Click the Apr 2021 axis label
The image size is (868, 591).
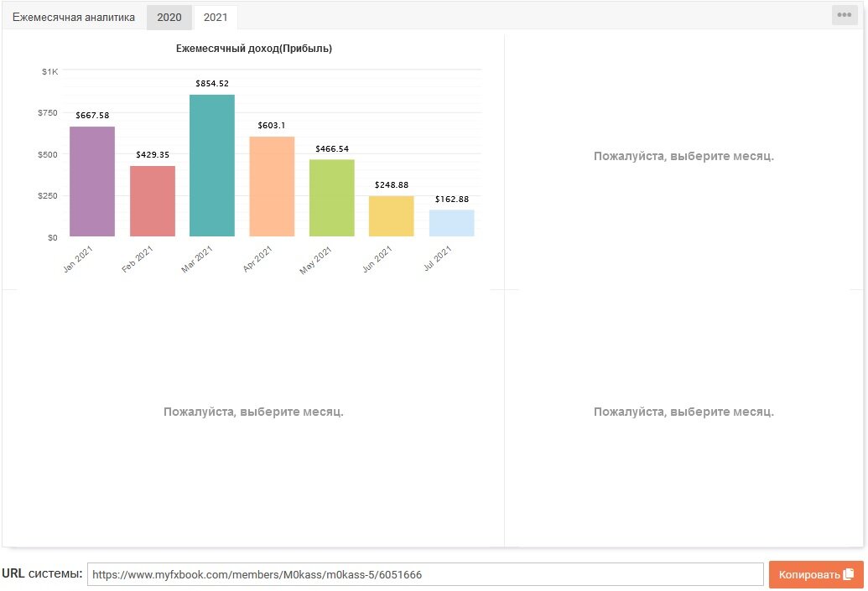(x=257, y=259)
